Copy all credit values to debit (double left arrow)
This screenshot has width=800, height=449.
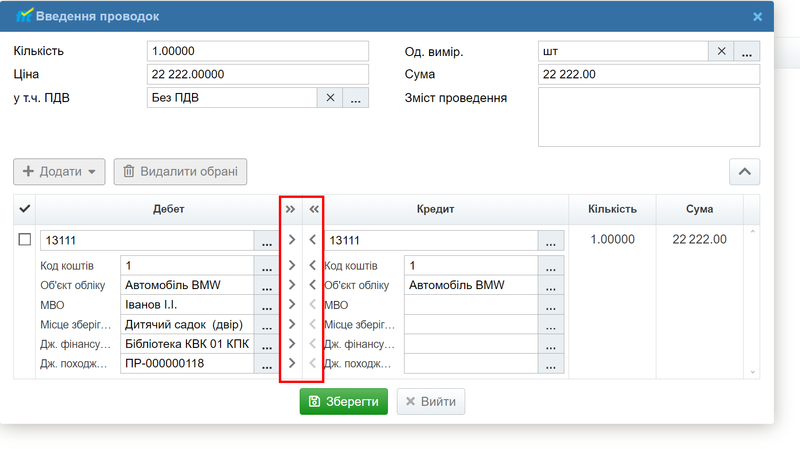[314, 209]
